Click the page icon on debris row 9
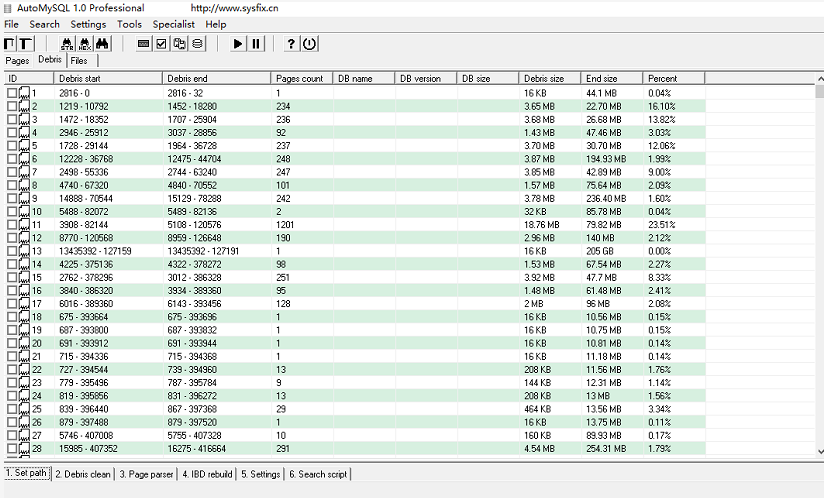Viewport: 824px width, 498px height. pos(24,199)
